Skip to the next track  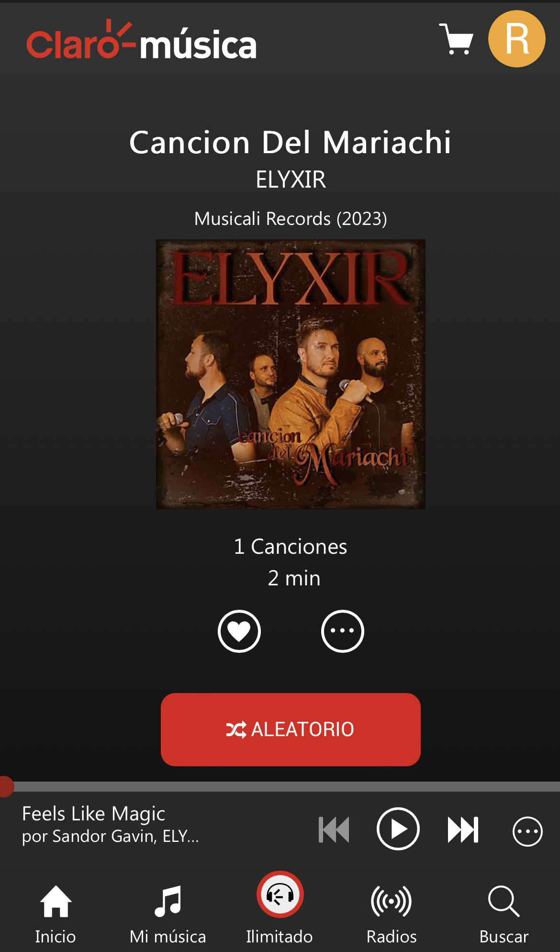[463, 829]
